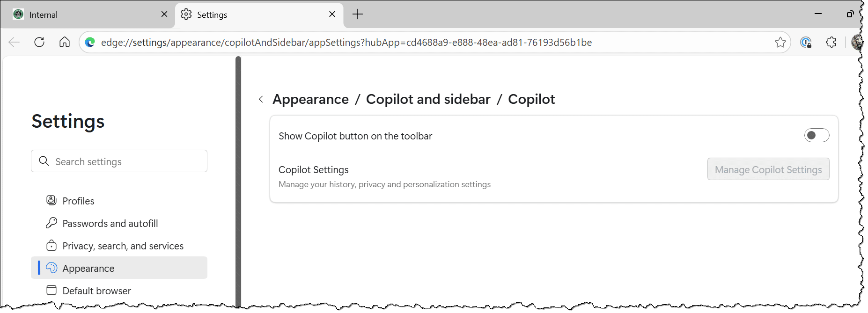The height and width of the screenshot is (313, 868).
Task: Click the Home icon in toolbar
Action: 65,43
